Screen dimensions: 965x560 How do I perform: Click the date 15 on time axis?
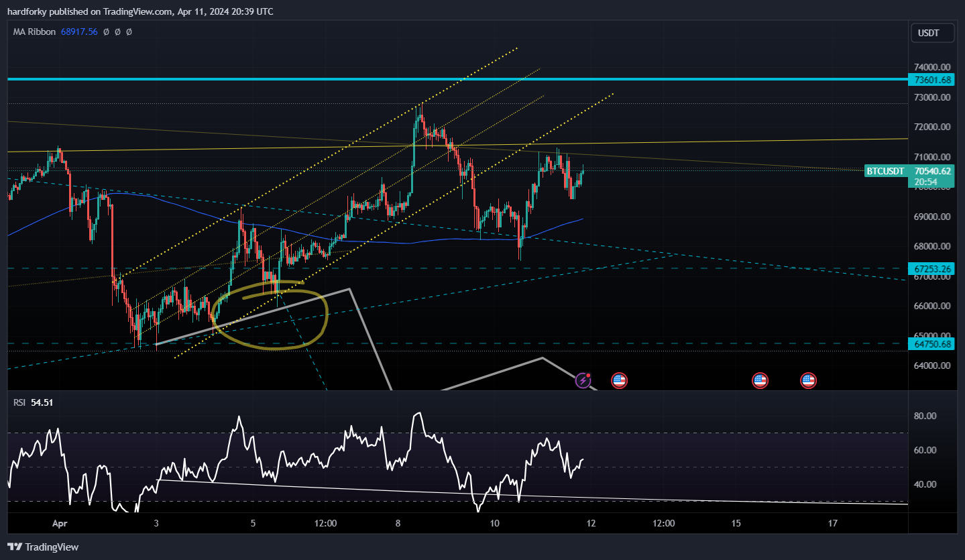point(736,522)
